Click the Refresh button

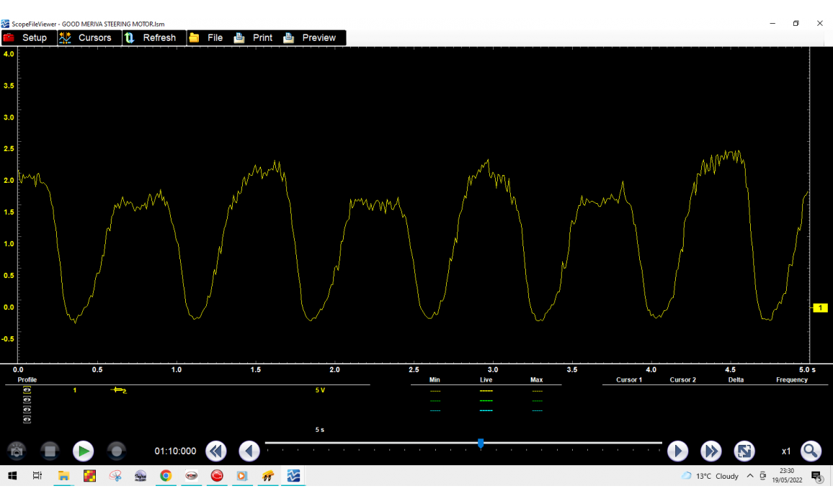coord(151,37)
